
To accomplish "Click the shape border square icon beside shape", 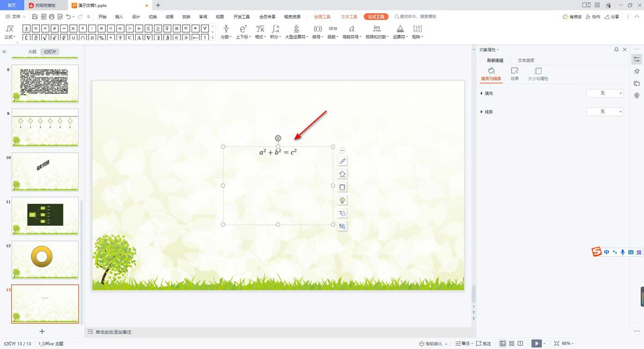I will pos(342,187).
